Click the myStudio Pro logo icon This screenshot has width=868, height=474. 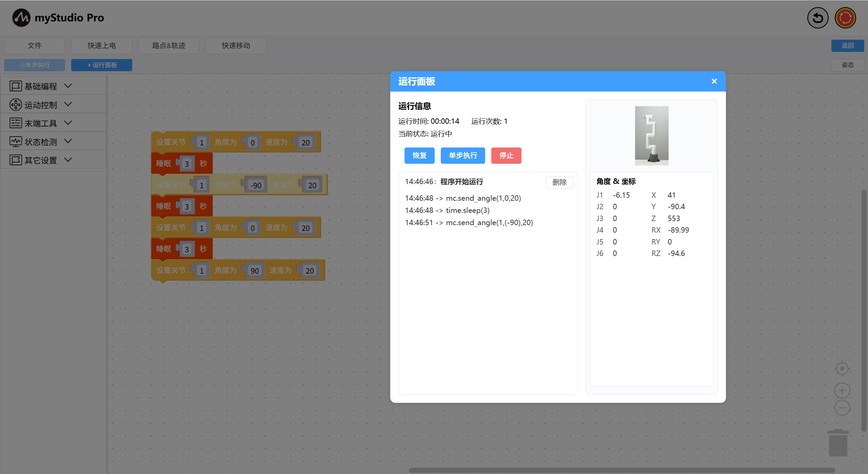[21, 18]
